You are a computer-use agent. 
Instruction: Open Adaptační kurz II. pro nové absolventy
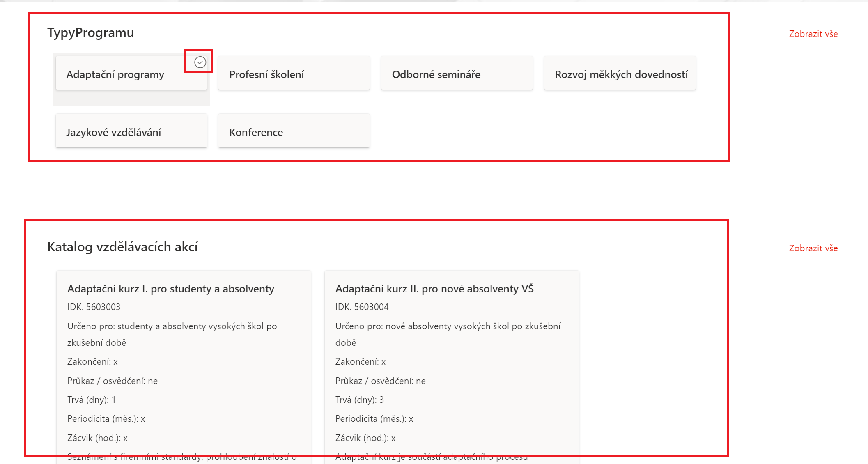(434, 289)
